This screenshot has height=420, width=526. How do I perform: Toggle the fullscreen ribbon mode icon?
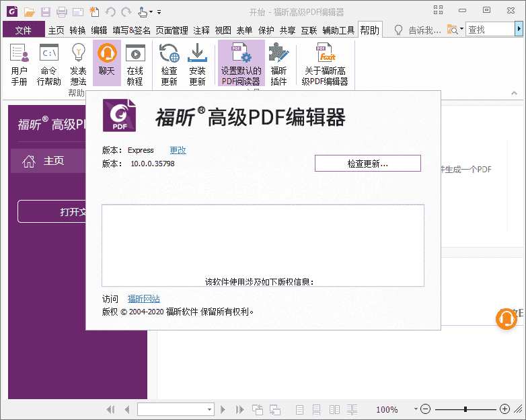pyautogui.click(x=438, y=10)
